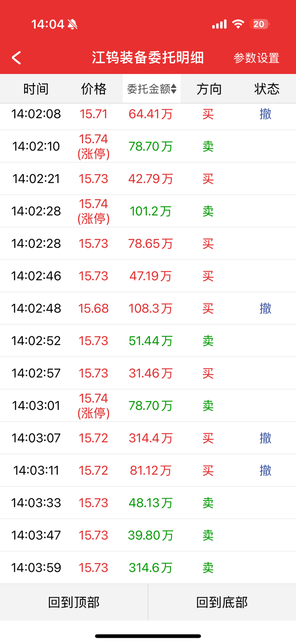Tap the muted bell icon
This screenshot has width=296, height=644.
(72, 25)
